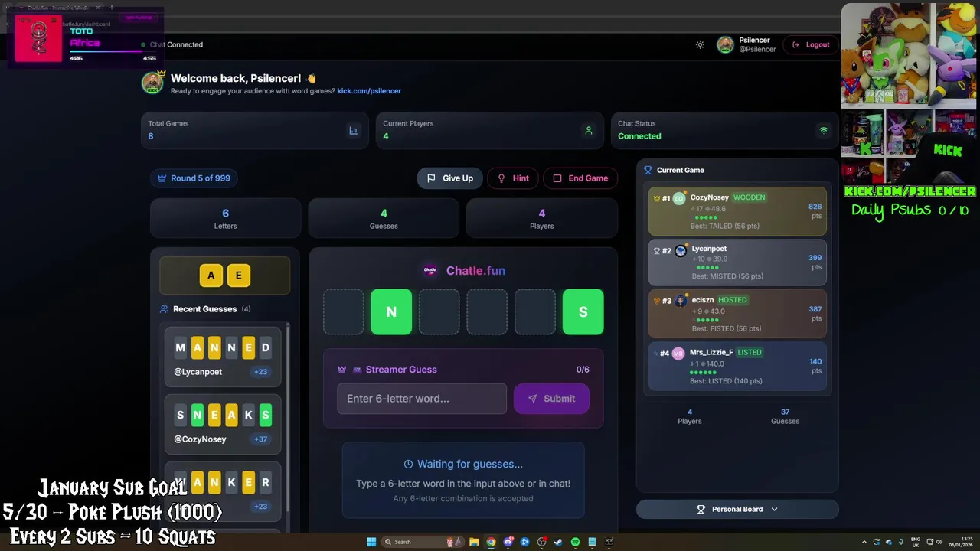Click the Current Players person icon
Screen dimensions: 980x551
click(x=588, y=130)
